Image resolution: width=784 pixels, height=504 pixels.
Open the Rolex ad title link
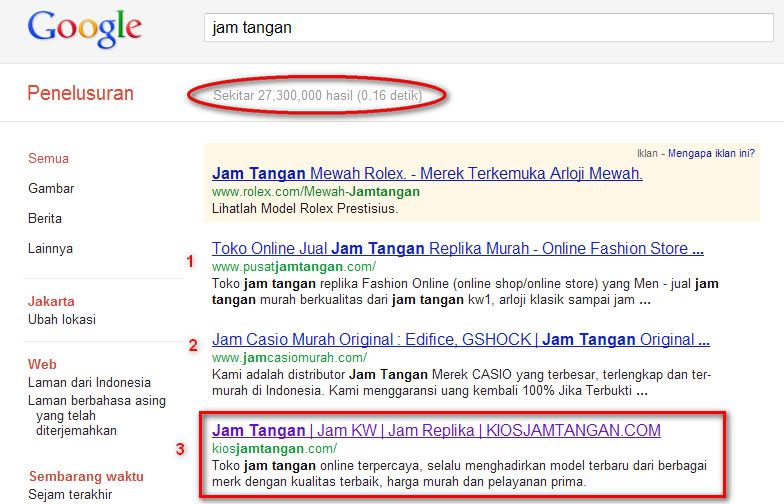428,174
